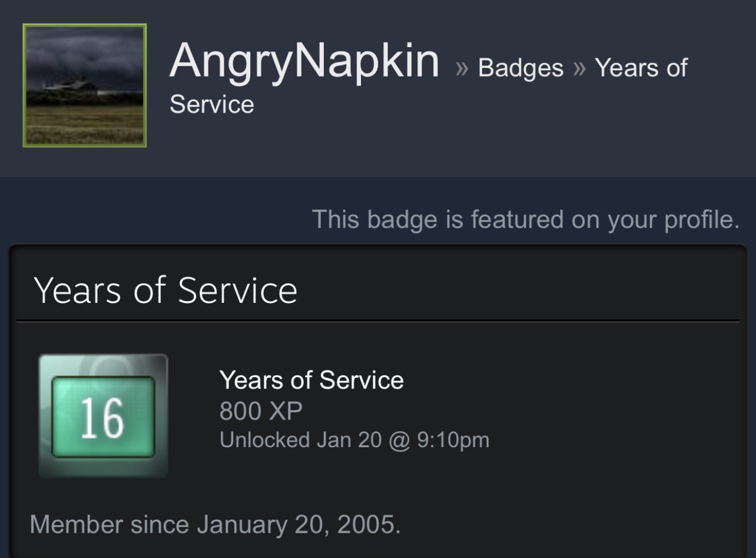Open the AngryNapkin profile name link
This screenshot has height=558, width=756.
304,61
